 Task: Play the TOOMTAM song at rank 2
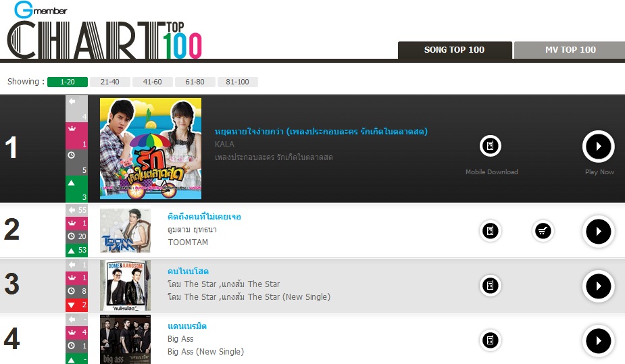point(598,232)
